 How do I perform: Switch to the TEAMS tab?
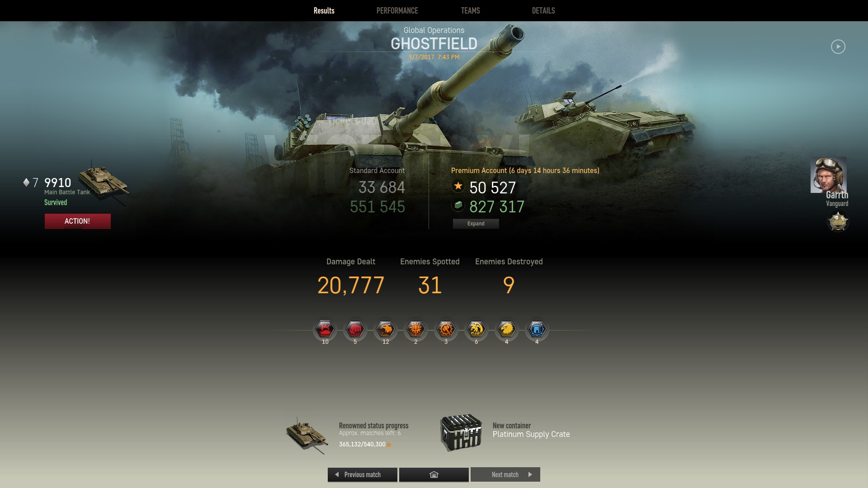(x=470, y=10)
